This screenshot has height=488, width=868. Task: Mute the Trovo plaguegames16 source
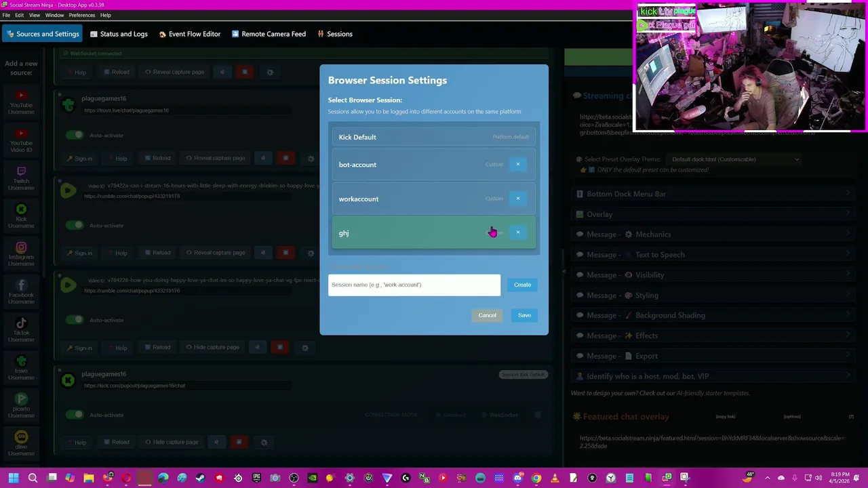click(263, 159)
